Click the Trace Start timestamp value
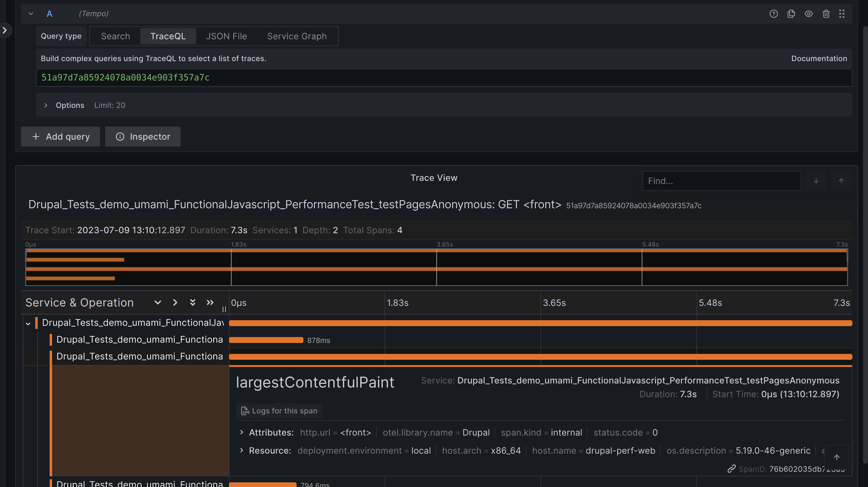Image resolution: width=868 pixels, height=487 pixels. [x=131, y=230]
